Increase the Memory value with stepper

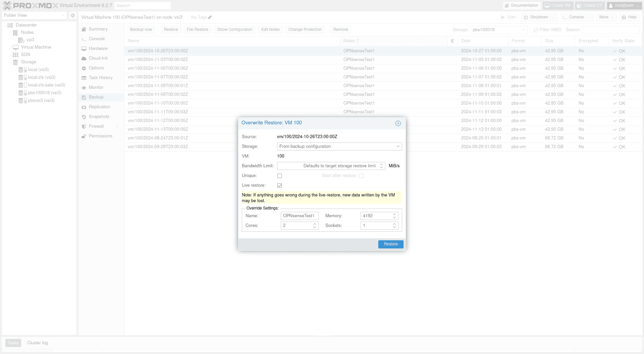[x=394, y=214]
